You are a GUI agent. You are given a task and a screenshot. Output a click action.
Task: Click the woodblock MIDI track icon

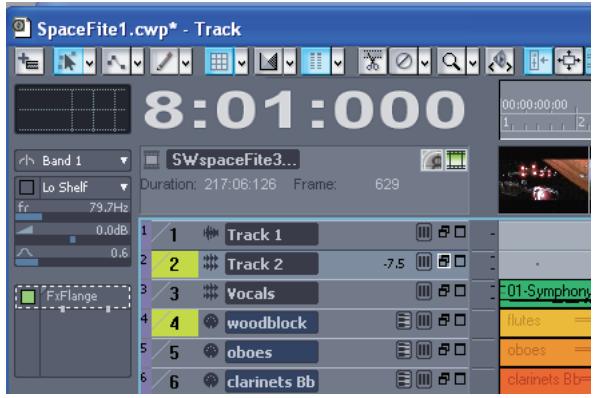(211, 322)
